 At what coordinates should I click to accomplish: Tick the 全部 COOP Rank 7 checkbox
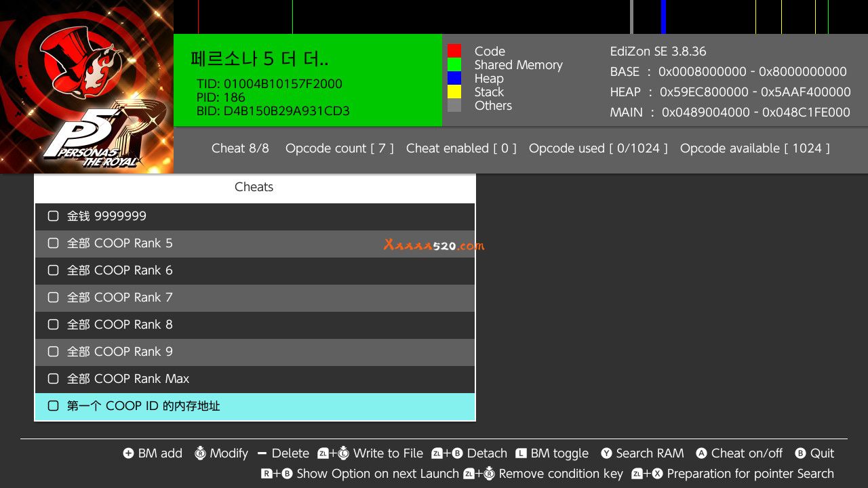(x=53, y=298)
